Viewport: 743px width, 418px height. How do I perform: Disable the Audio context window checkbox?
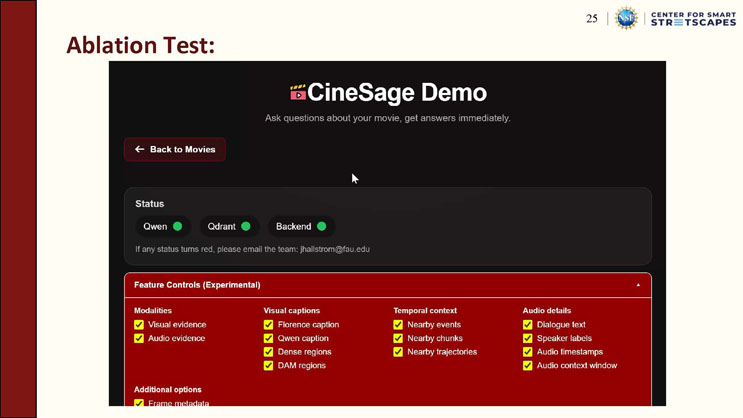[x=527, y=365]
